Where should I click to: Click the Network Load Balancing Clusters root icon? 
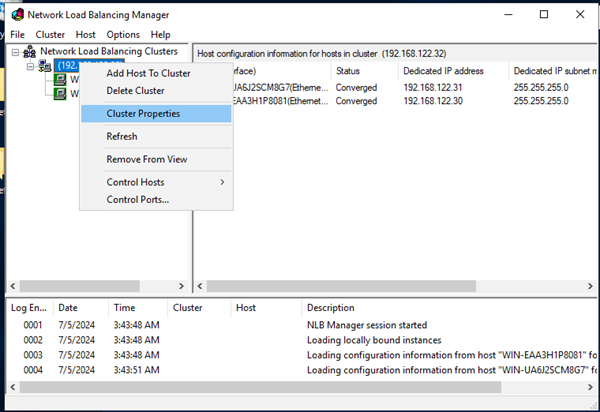point(29,52)
